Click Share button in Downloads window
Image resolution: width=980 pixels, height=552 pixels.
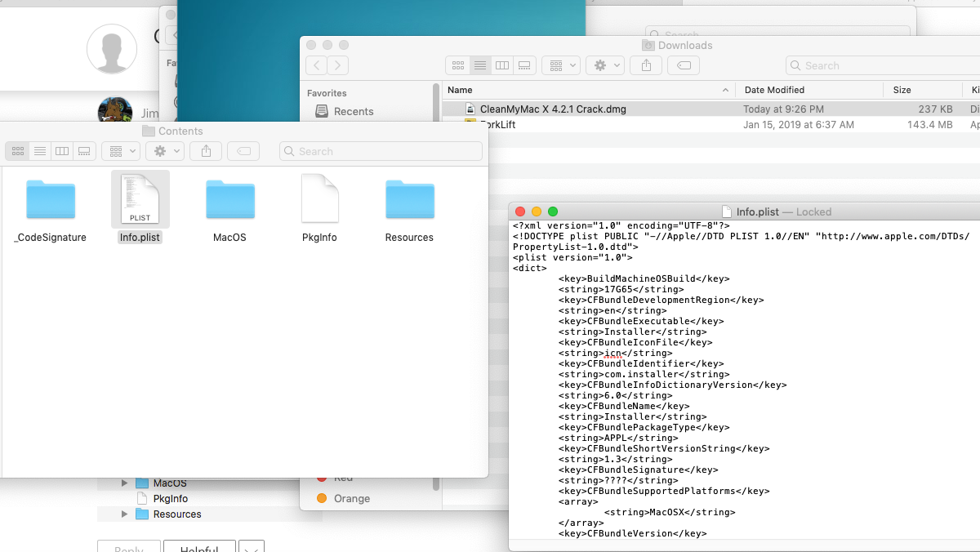click(x=646, y=65)
